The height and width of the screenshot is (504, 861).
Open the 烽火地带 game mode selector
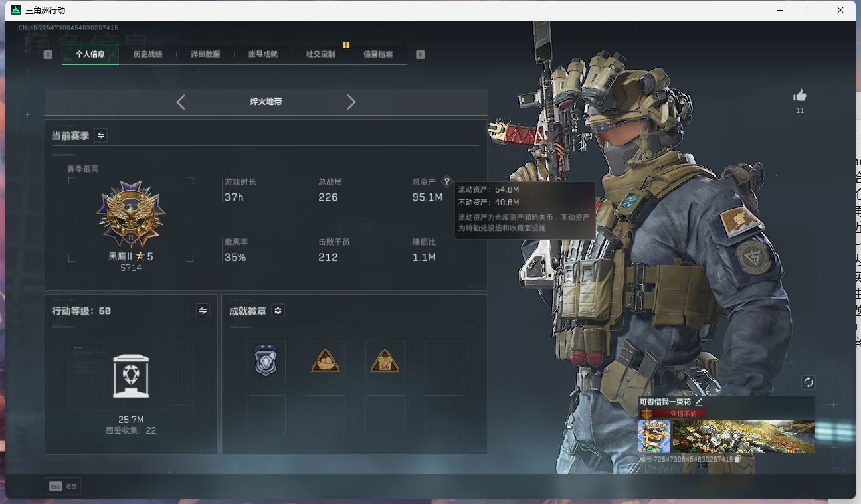266,102
